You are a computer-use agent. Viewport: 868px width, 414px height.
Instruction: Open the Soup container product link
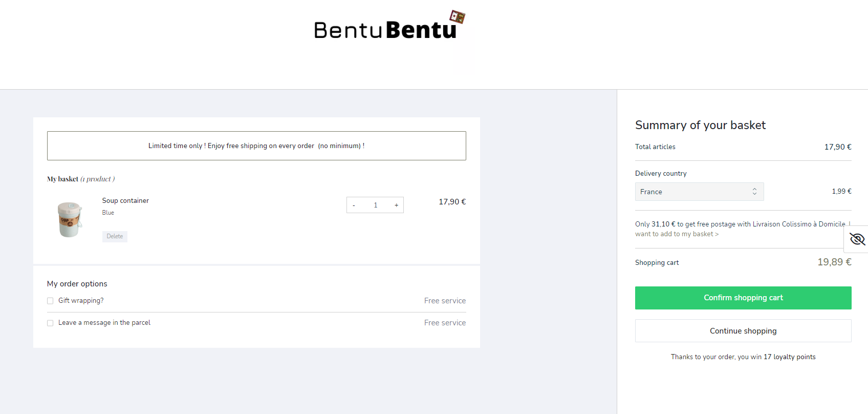pyautogui.click(x=125, y=200)
